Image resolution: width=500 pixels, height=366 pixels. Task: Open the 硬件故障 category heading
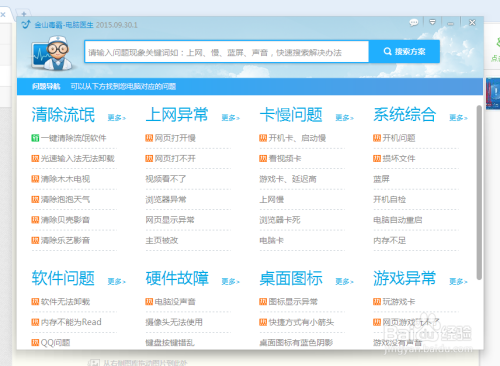coord(177,278)
